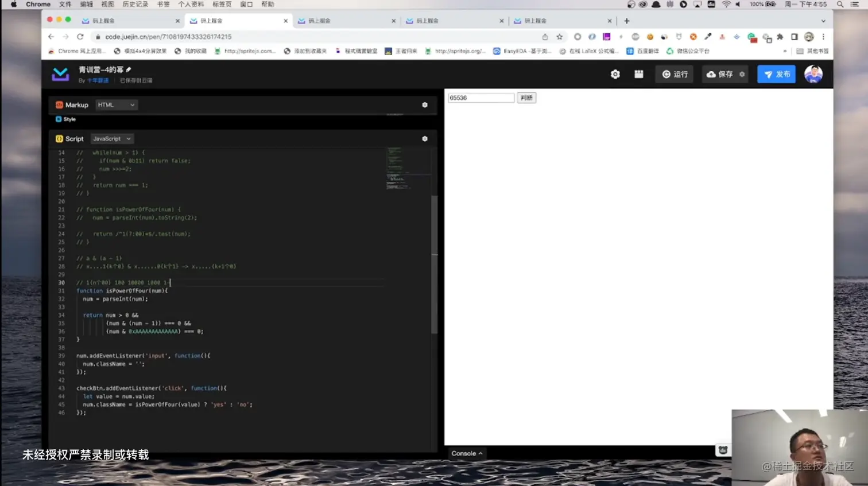This screenshot has width=868, height=486.
Task: Open the 书签 menu
Action: tap(163, 4)
